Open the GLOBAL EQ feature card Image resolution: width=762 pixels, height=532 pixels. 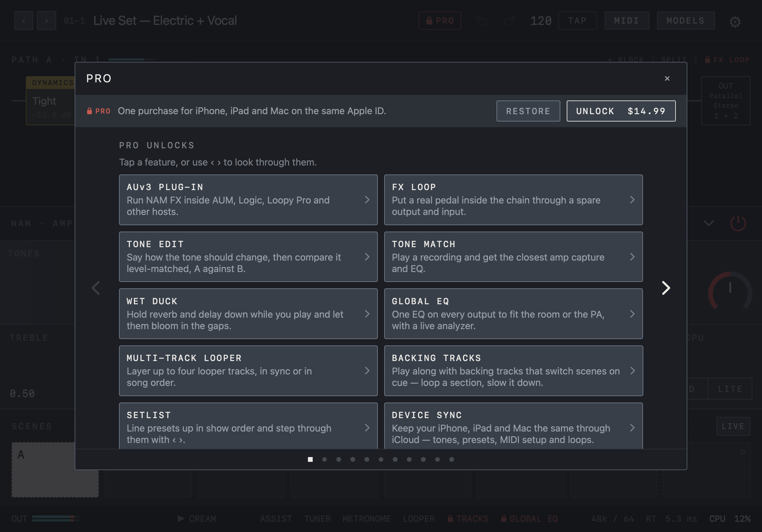pyautogui.click(x=513, y=314)
